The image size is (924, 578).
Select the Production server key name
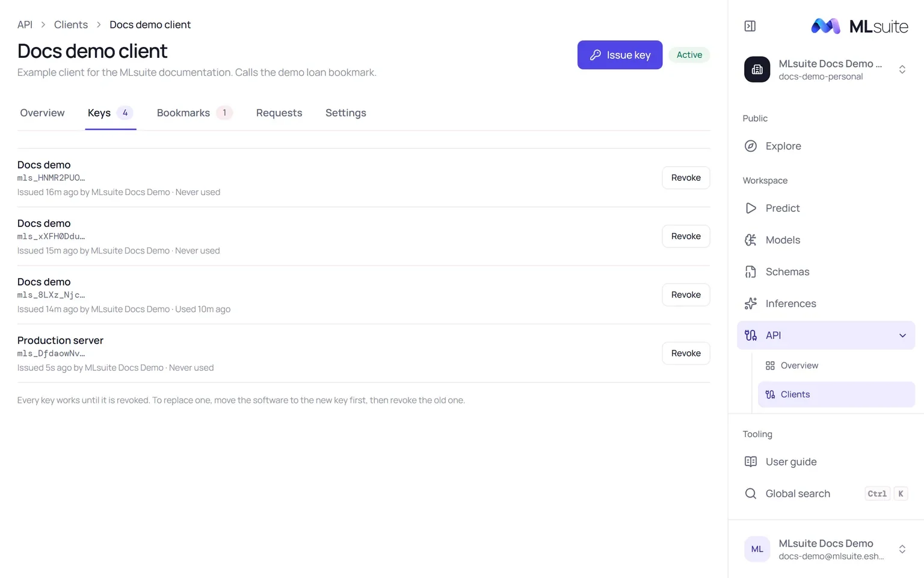[60, 340]
